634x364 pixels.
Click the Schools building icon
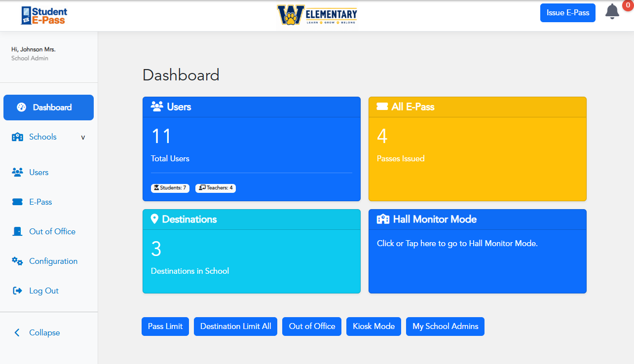(17, 137)
